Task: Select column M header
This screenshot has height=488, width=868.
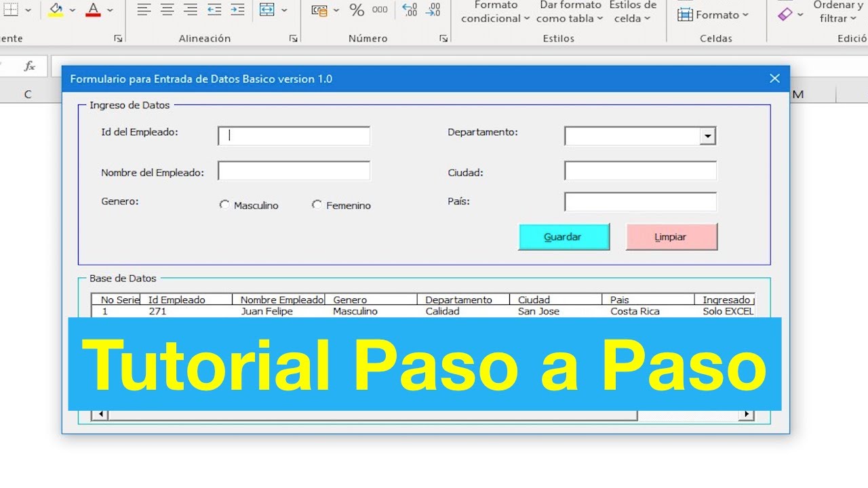Action: click(798, 94)
